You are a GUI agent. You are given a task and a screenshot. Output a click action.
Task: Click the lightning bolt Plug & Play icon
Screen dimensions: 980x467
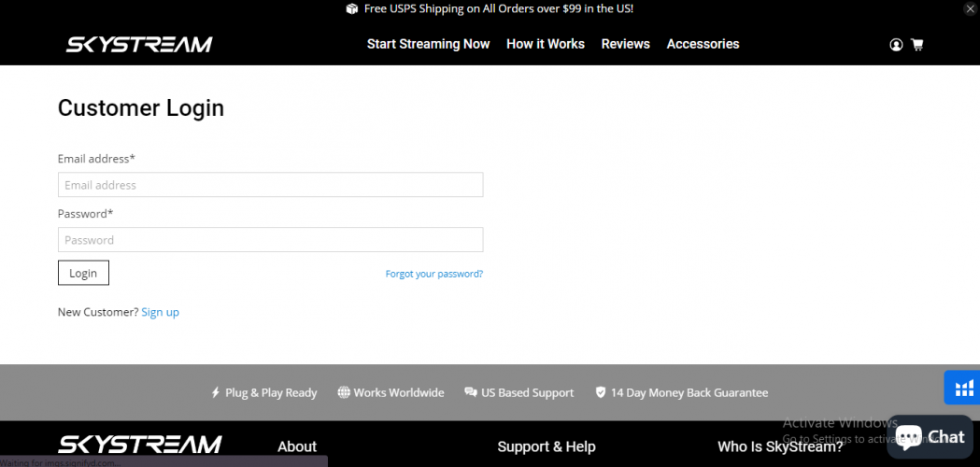tap(215, 392)
